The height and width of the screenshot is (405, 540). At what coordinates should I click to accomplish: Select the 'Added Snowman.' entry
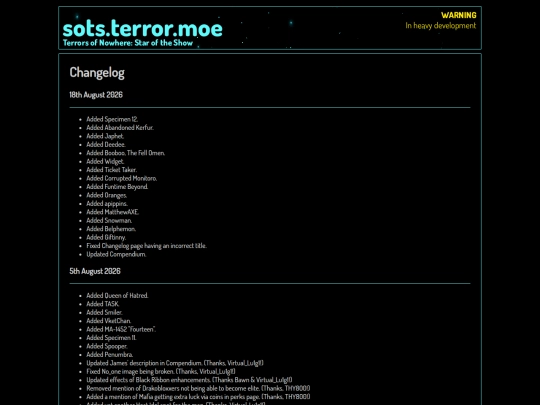tap(109, 220)
